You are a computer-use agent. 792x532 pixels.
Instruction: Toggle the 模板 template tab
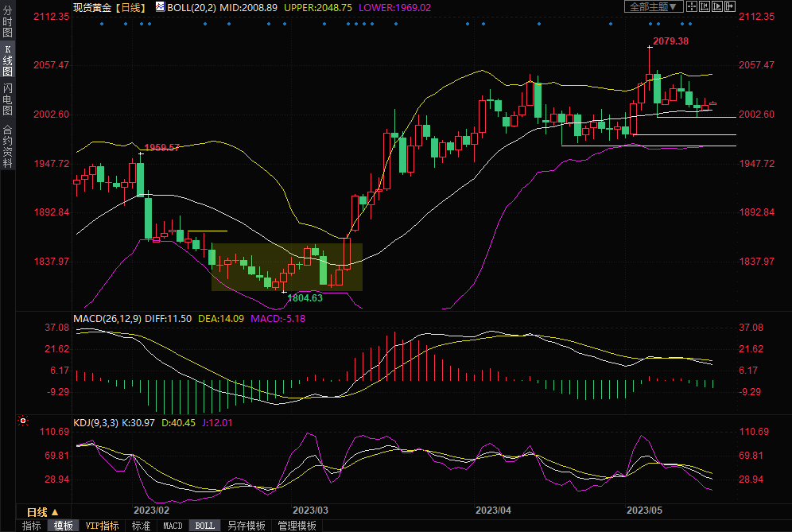[64, 526]
